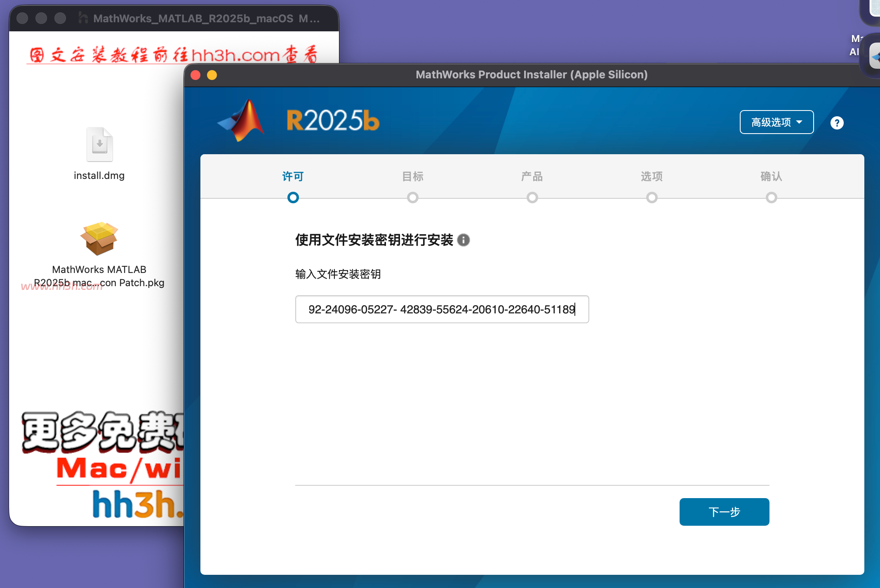Go to the 选项 step tab
This screenshot has height=588, width=880.
[x=652, y=176]
